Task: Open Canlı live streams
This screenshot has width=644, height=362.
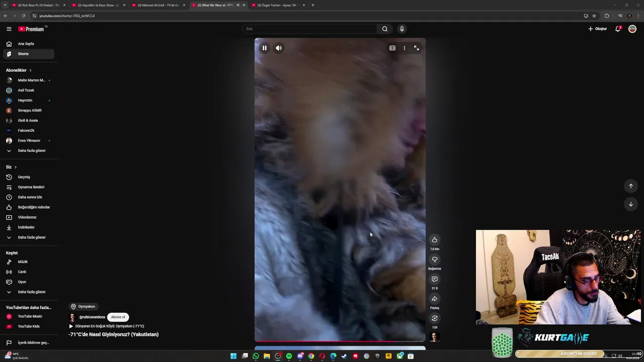Action: tap(28, 272)
